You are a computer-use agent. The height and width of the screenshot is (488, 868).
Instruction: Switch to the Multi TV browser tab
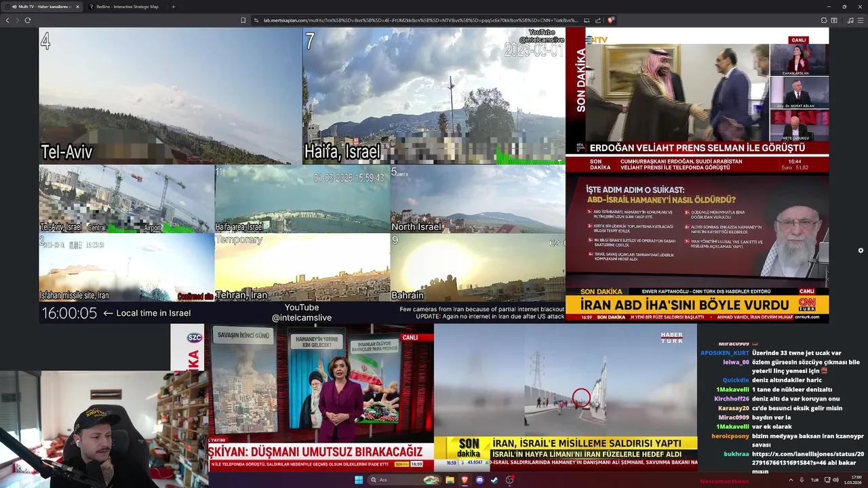tap(42, 7)
